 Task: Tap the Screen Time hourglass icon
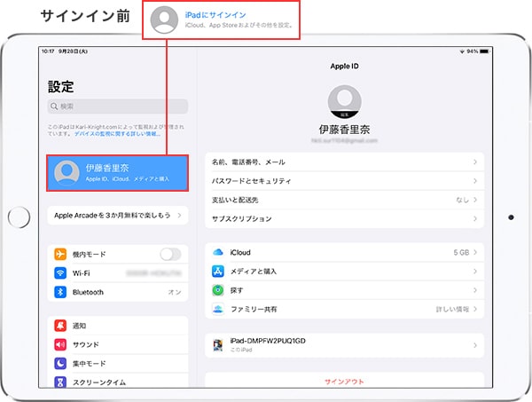[60, 382]
